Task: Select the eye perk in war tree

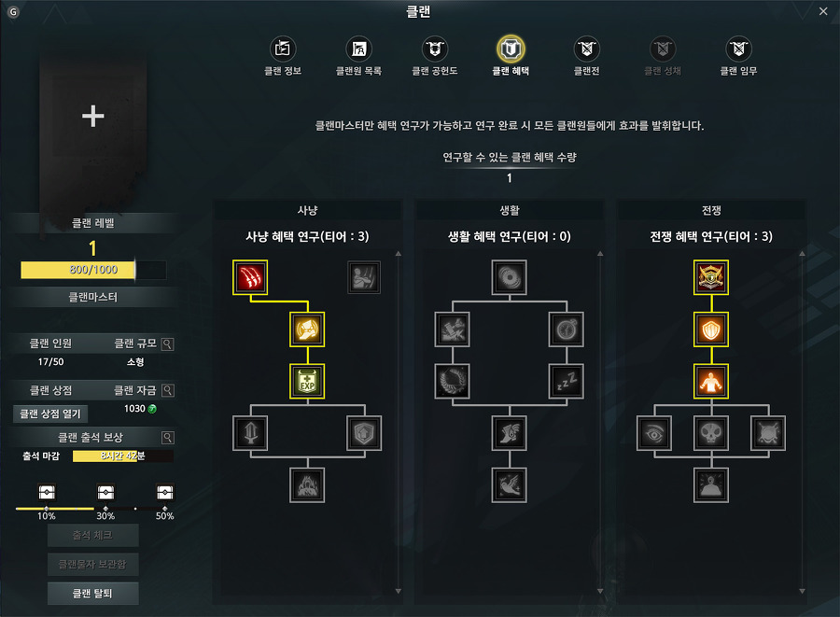Action: 654,433
